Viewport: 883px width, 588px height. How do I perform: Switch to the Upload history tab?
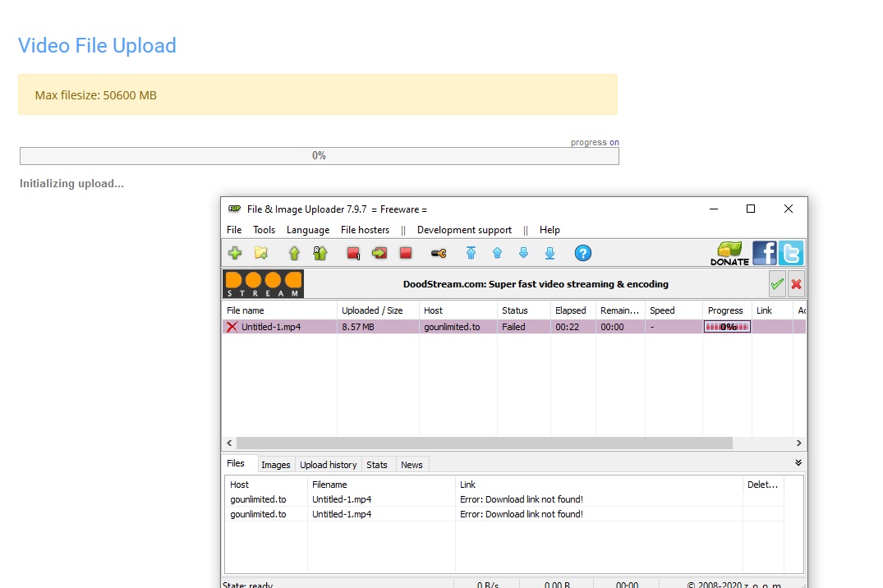328,465
